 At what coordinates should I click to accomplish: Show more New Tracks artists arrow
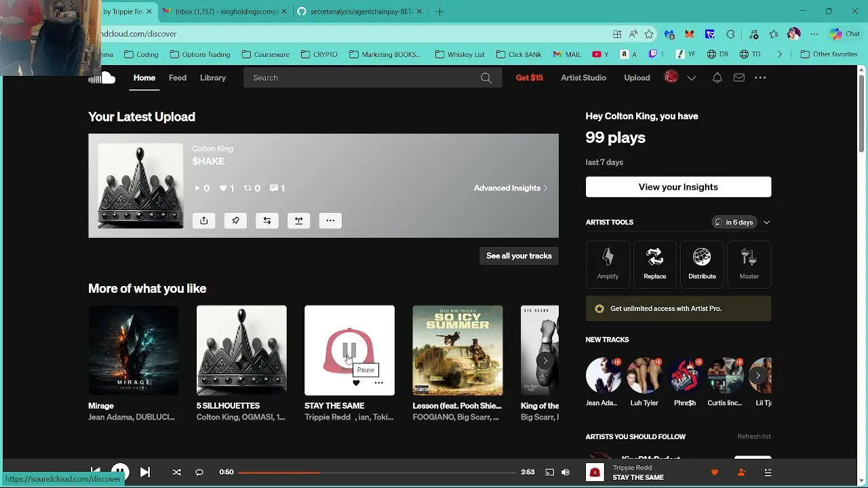pyautogui.click(x=757, y=375)
